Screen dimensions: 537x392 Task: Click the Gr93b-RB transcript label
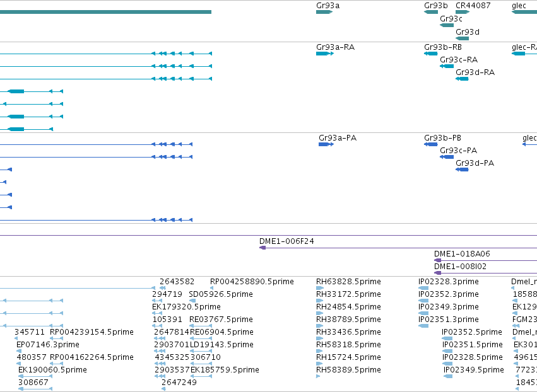coord(443,47)
